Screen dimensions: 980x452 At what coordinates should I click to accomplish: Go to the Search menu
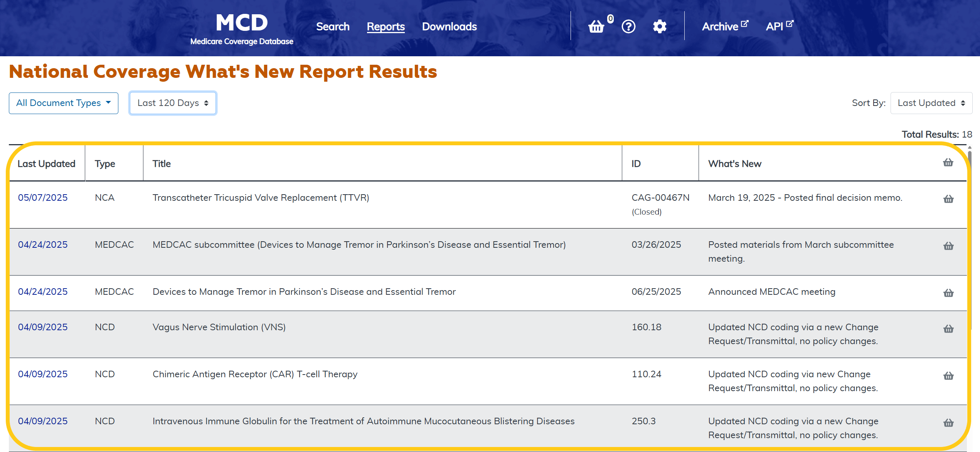click(x=333, y=27)
